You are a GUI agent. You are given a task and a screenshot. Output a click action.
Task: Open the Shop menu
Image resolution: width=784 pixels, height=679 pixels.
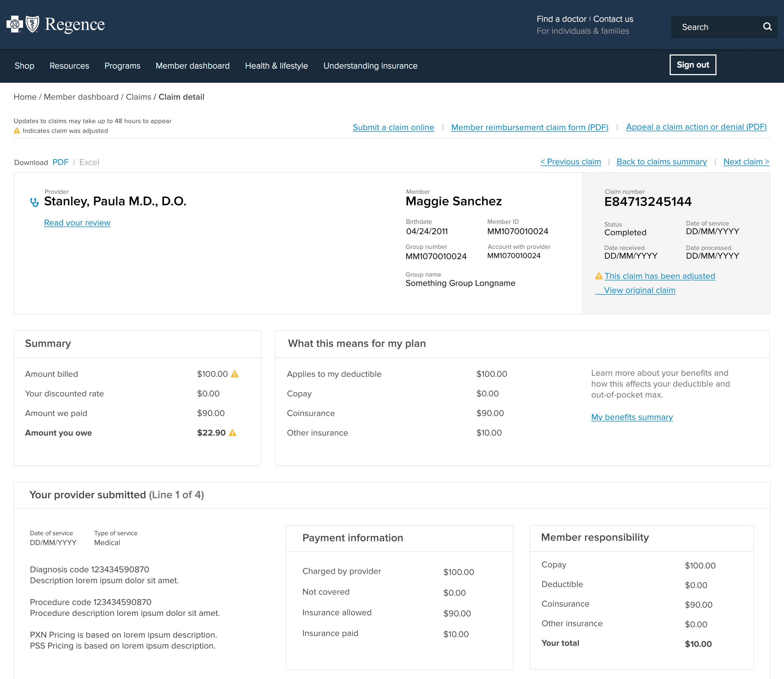click(24, 66)
